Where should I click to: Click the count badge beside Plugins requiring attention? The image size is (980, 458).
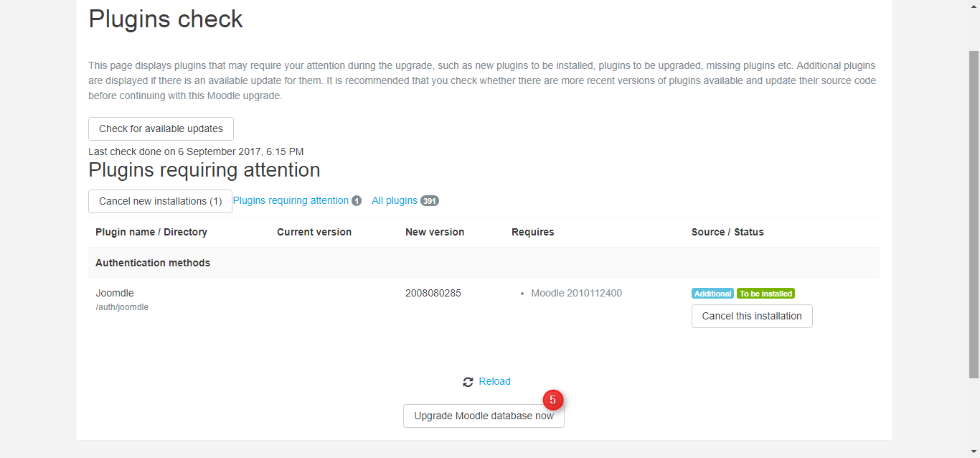(357, 201)
